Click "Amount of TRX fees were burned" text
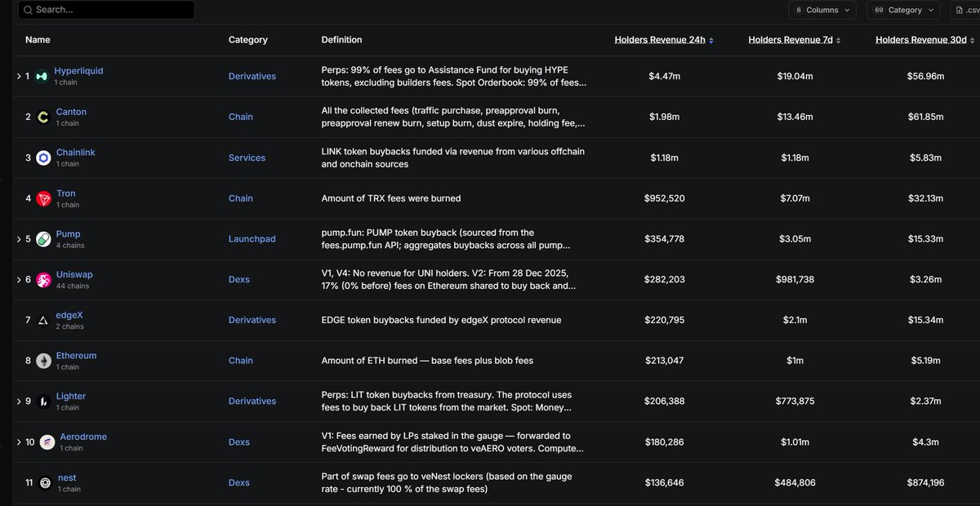The height and width of the screenshot is (506, 980). [391, 198]
